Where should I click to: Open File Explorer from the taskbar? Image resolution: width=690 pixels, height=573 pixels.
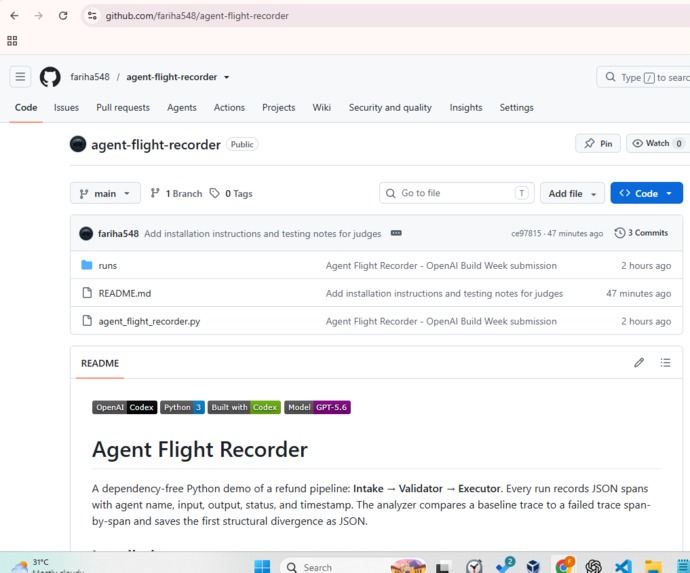tap(653, 566)
